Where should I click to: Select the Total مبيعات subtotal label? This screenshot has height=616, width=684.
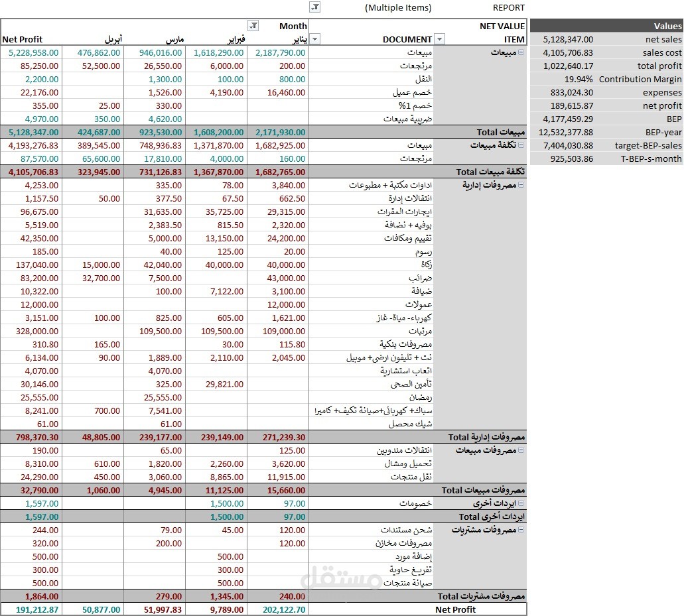(500, 132)
